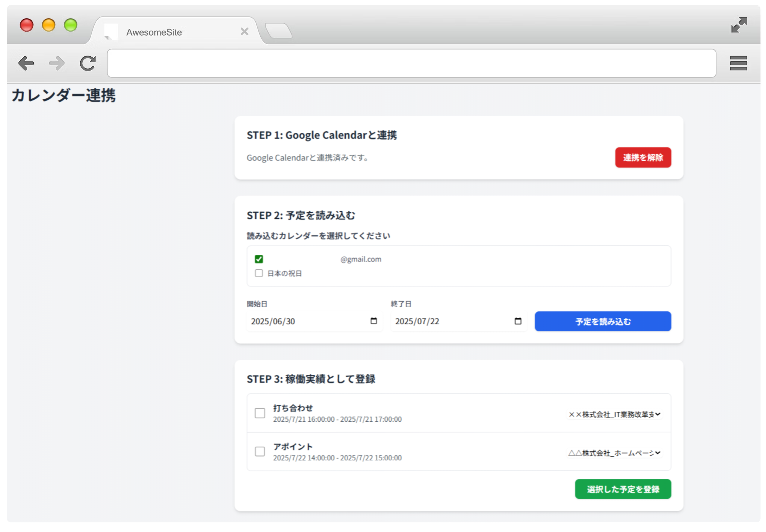Click the Google Calendarと連携済みです。 text
The height and width of the screenshot is (532, 766).
coord(308,157)
